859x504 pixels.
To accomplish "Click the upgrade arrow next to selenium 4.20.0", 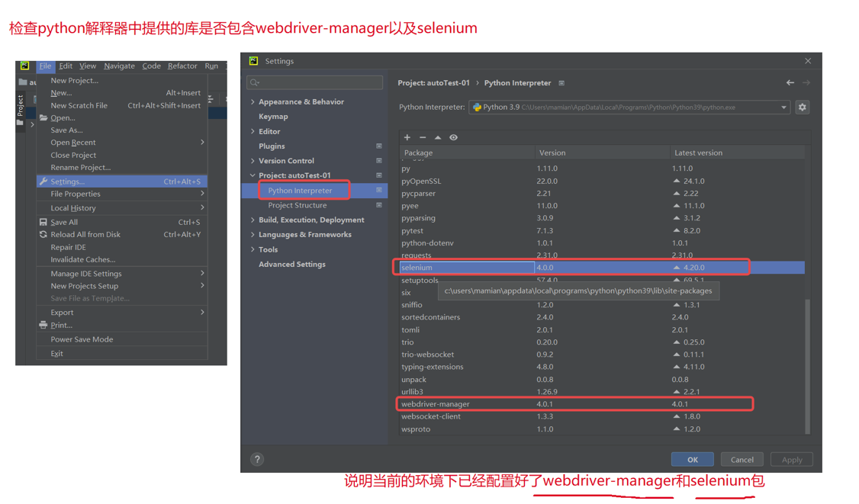I will click(677, 268).
